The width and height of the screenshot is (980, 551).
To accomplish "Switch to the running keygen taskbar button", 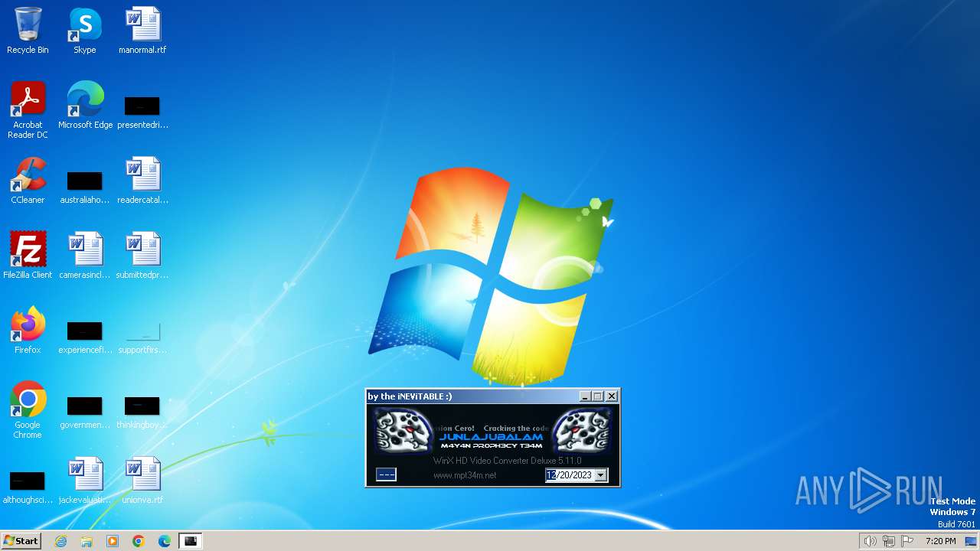I will pyautogui.click(x=191, y=541).
